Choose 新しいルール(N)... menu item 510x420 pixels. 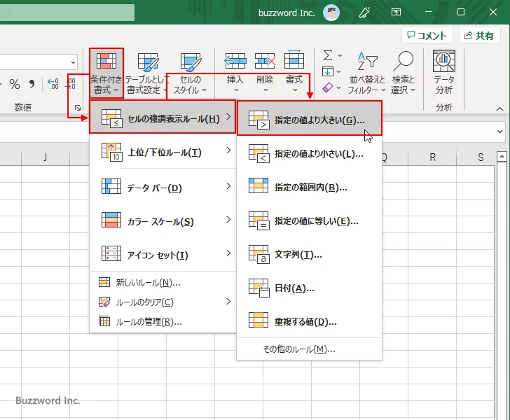[x=163, y=283]
